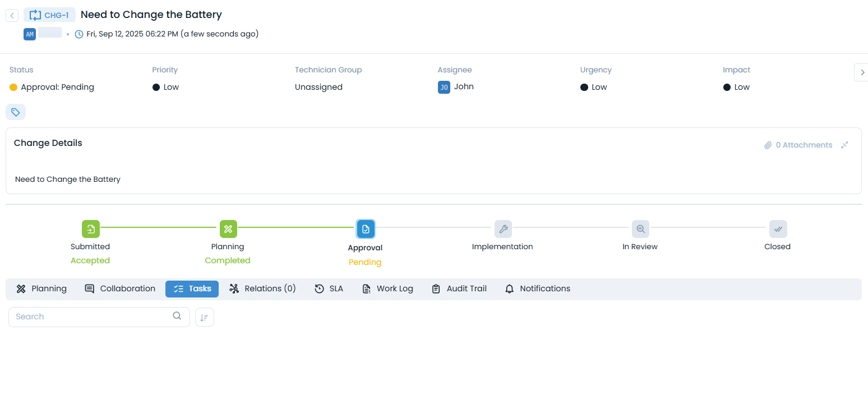Open the attachments paperclip icon
This screenshot has width=868, height=417.
769,145
